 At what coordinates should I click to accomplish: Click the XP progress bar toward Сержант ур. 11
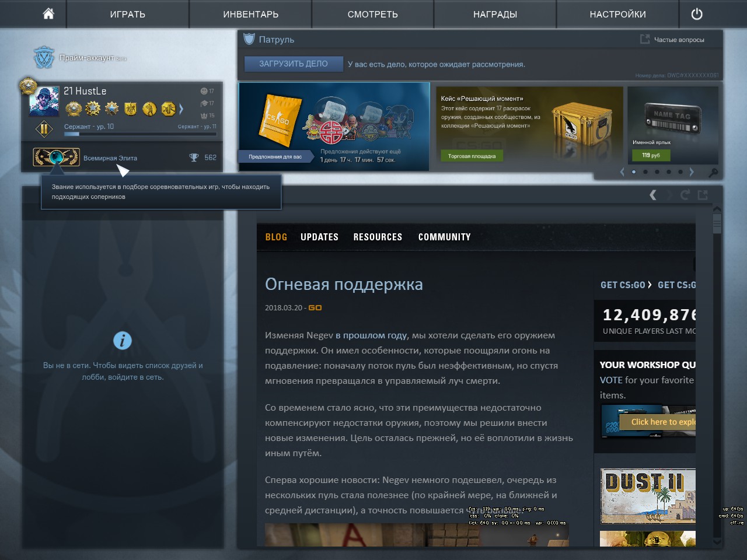pyautogui.click(x=140, y=134)
